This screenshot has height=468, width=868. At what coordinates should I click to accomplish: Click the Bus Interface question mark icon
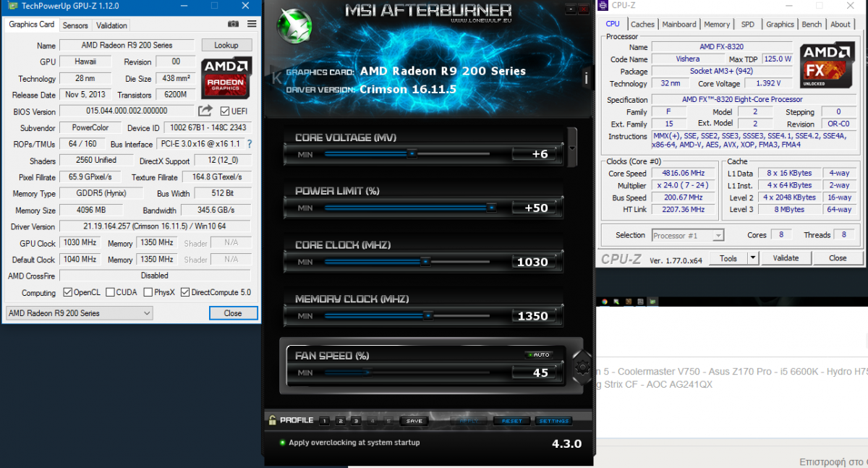250,144
